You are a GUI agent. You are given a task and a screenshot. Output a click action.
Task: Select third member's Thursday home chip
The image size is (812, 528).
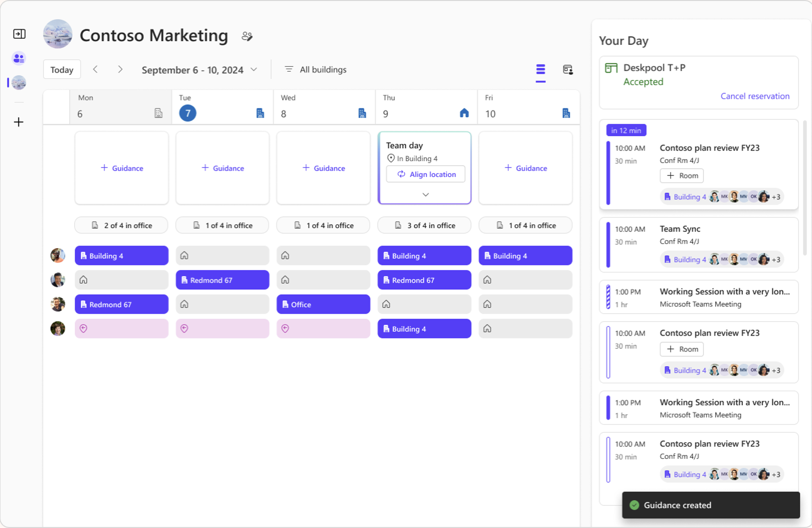click(424, 304)
